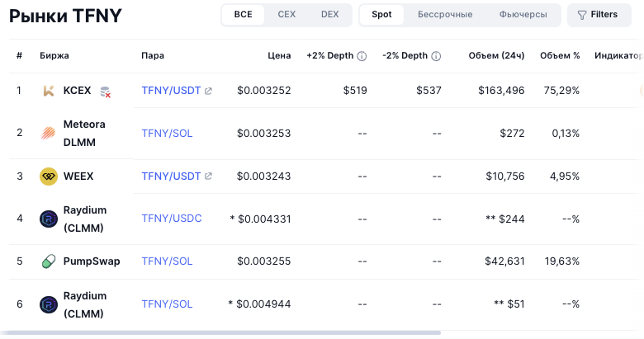Click external link icon next to WEEX TFNY/USDT

(208, 177)
